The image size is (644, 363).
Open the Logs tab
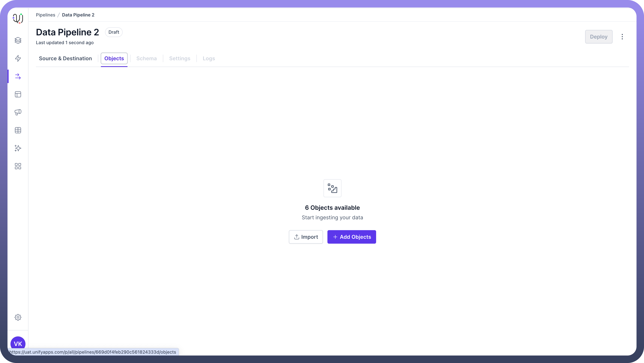pos(209,58)
